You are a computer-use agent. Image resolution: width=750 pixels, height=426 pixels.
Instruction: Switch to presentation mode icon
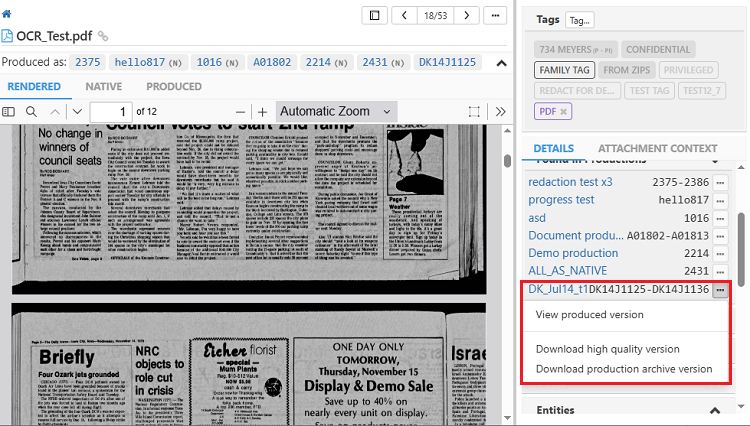click(474, 111)
